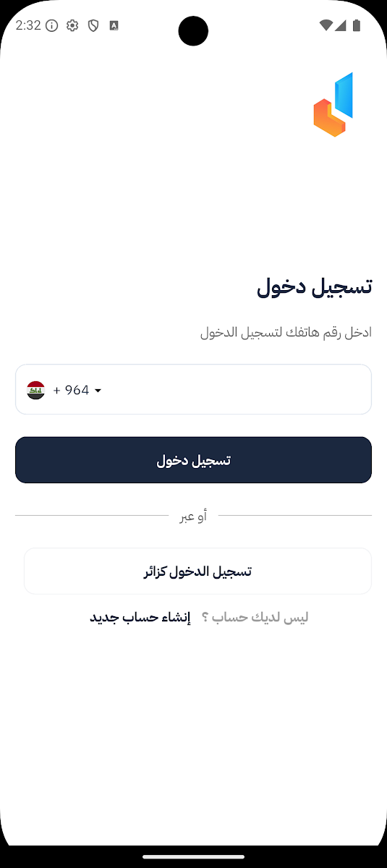Tap the orange and blue app logo

coord(333,104)
